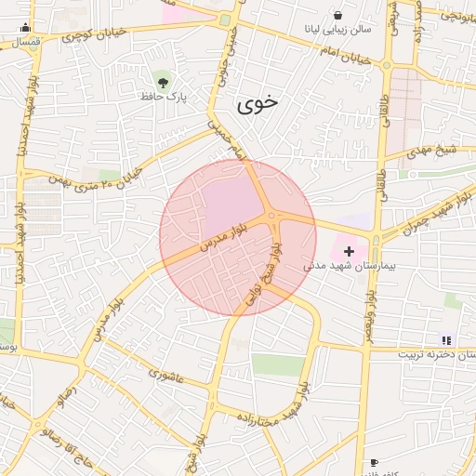Screen dimensions: 476x476
Task: Select the hospital cross icon
Action: click(349, 251)
